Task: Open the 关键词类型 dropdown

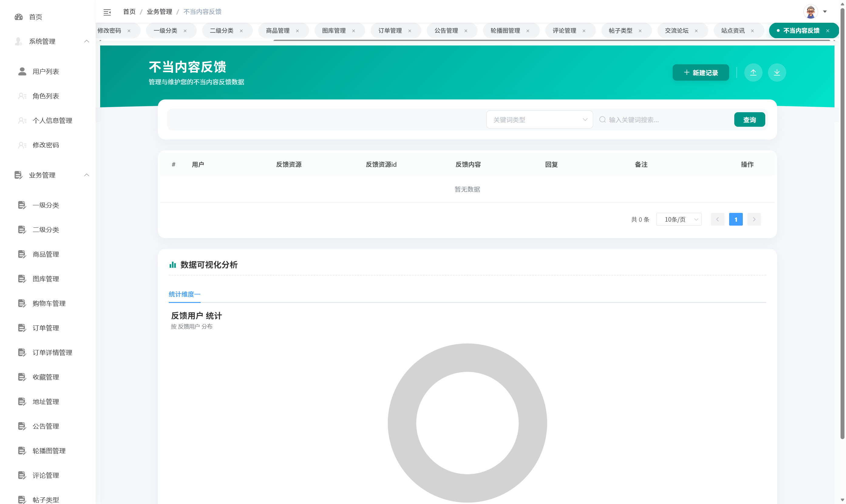Action: (540, 119)
